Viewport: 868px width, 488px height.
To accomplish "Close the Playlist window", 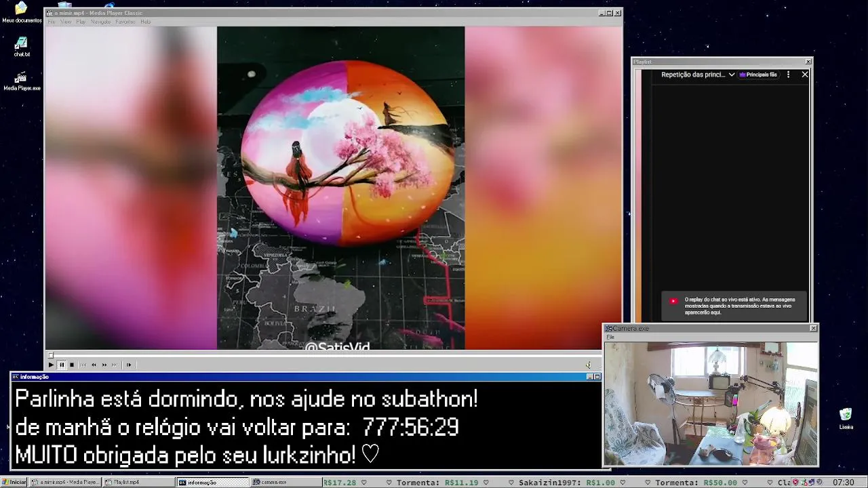I will [x=808, y=62].
